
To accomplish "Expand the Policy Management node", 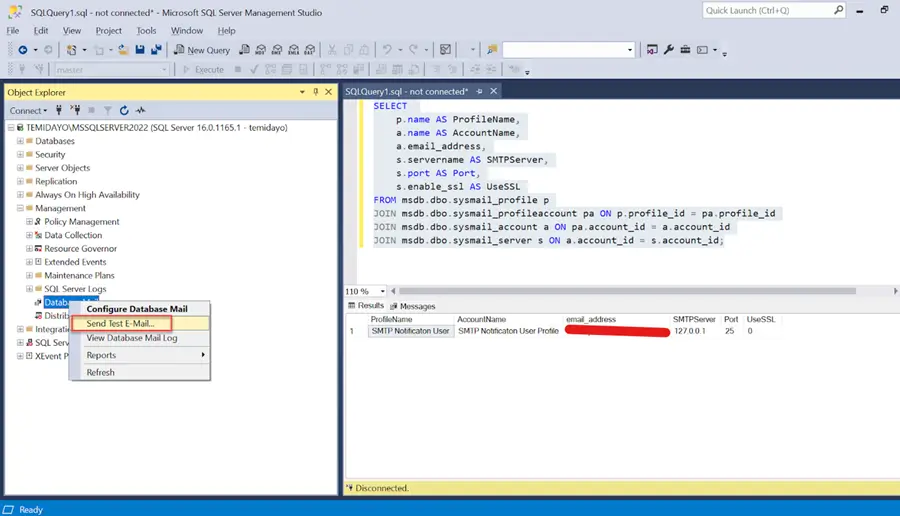I will coord(29,222).
